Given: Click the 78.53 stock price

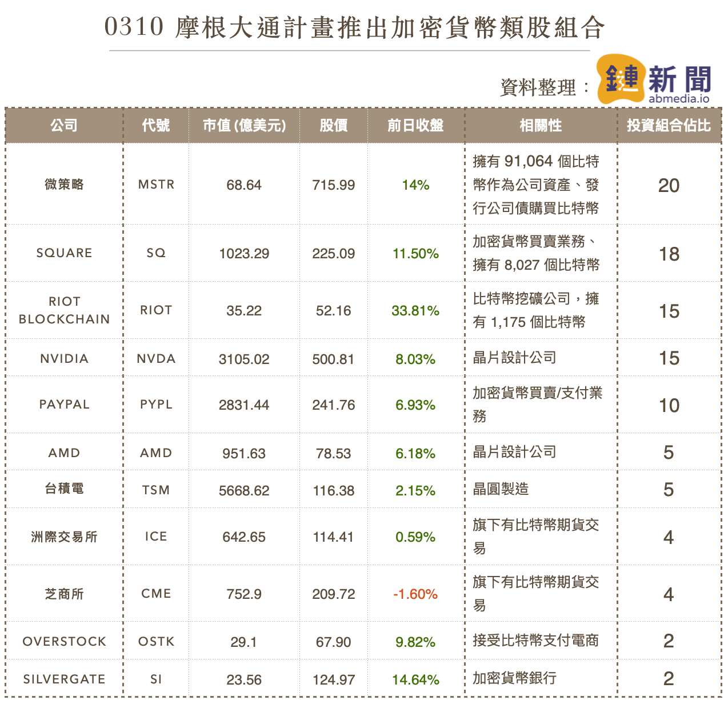Looking at the screenshot, I should [x=334, y=454].
